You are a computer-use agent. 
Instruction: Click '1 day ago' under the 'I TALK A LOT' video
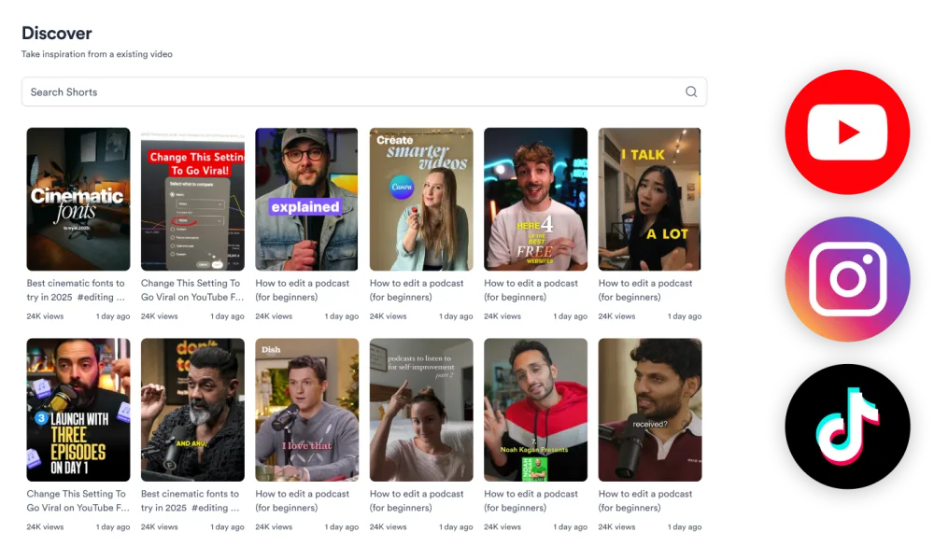[685, 316]
